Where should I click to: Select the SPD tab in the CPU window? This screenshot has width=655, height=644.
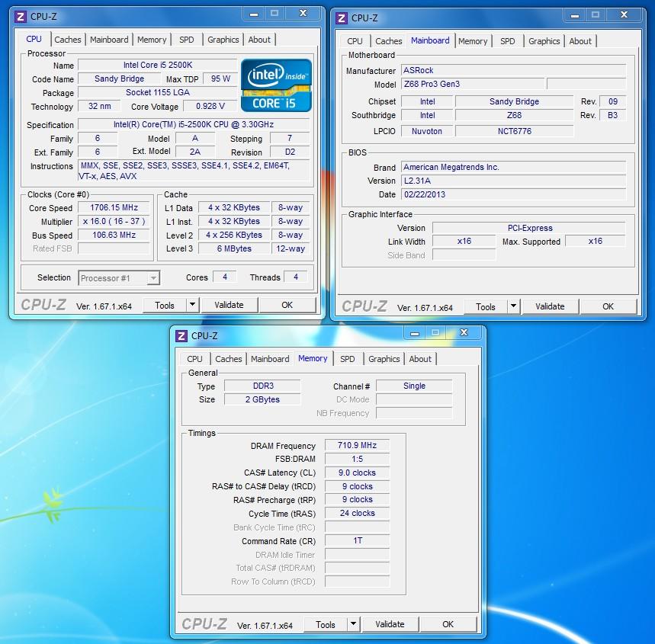pyautogui.click(x=186, y=40)
